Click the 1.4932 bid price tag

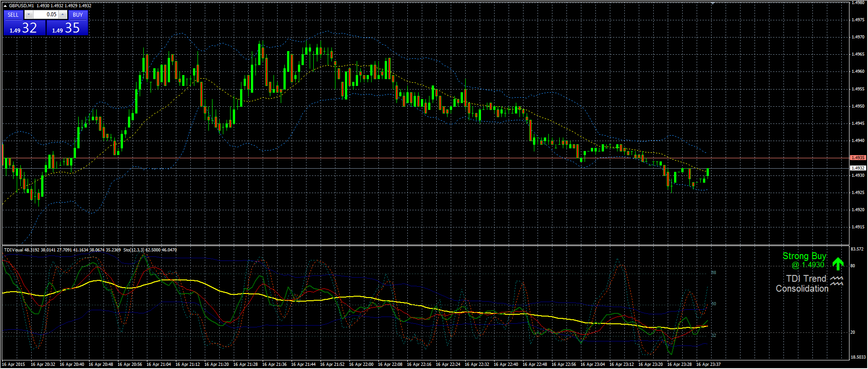pos(858,168)
